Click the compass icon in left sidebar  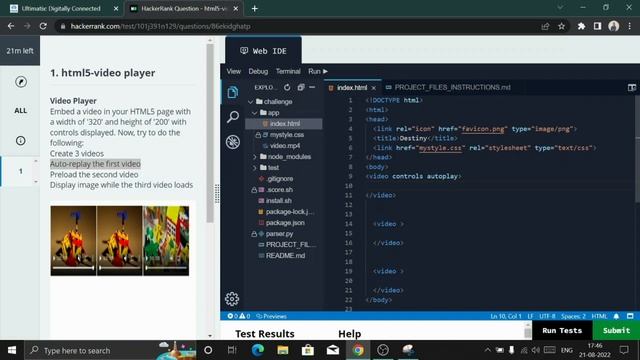pyautogui.click(x=21, y=82)
